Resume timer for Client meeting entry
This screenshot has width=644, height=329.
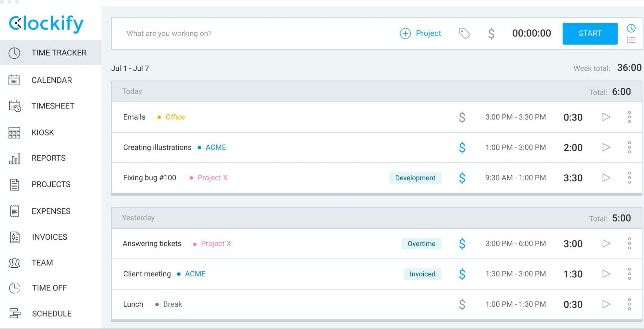coord(606,274)
